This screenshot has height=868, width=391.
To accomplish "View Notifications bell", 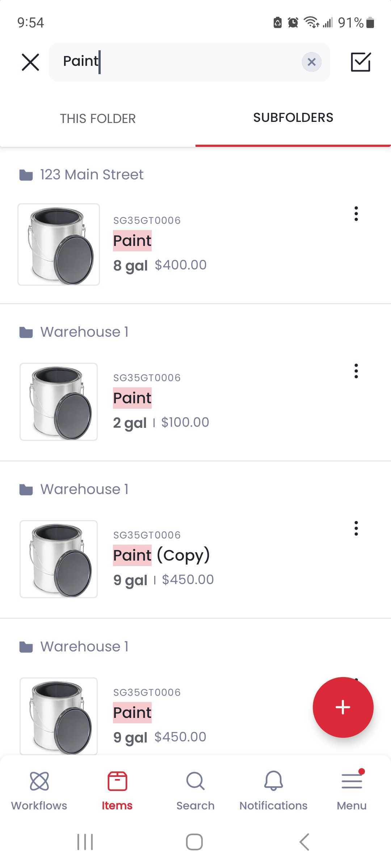I will tap(273, 790).
